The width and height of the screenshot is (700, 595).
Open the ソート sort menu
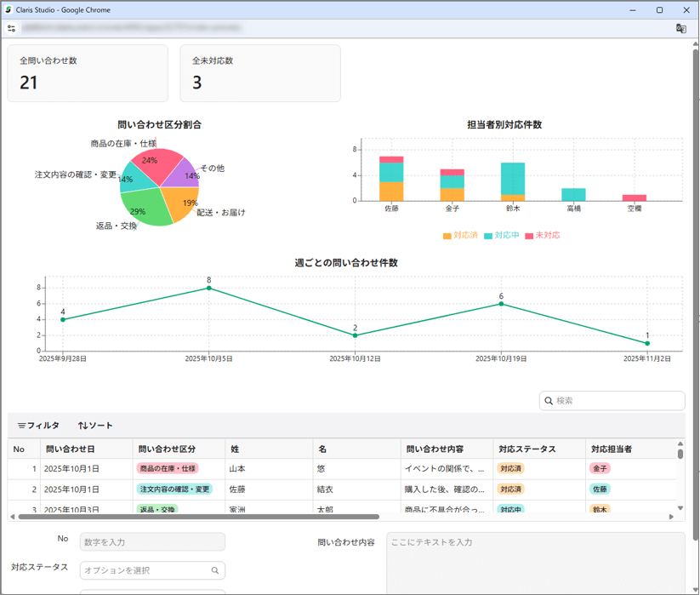(x=95, y=426)
